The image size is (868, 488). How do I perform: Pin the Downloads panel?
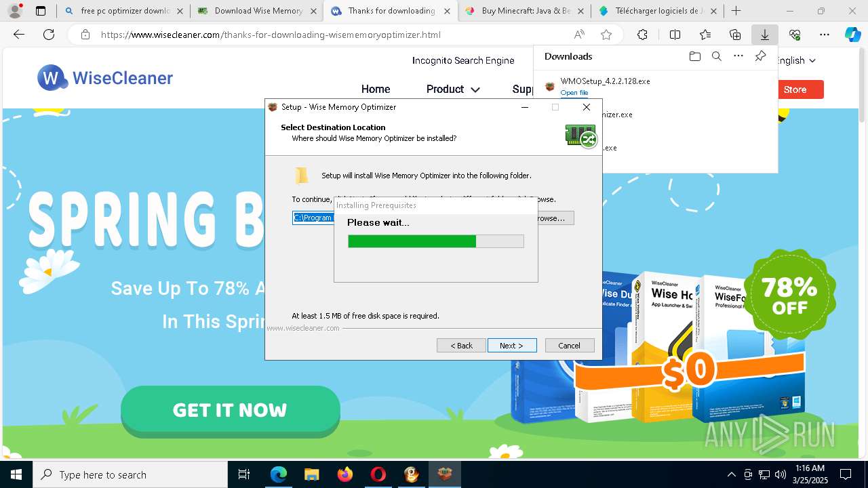760,56
